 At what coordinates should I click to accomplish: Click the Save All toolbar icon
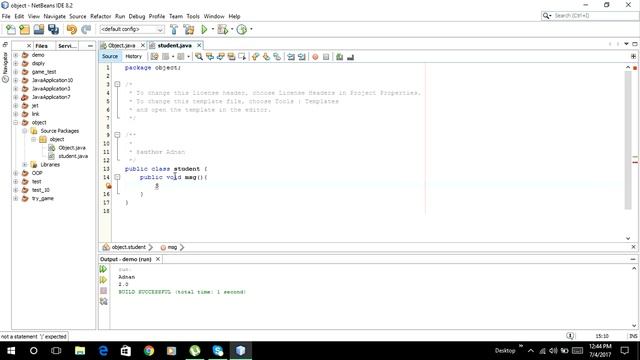pos(53,29)
